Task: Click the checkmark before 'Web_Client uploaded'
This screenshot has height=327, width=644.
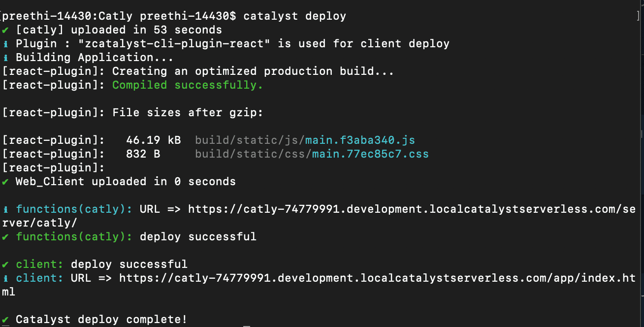Action: (5, 182)
